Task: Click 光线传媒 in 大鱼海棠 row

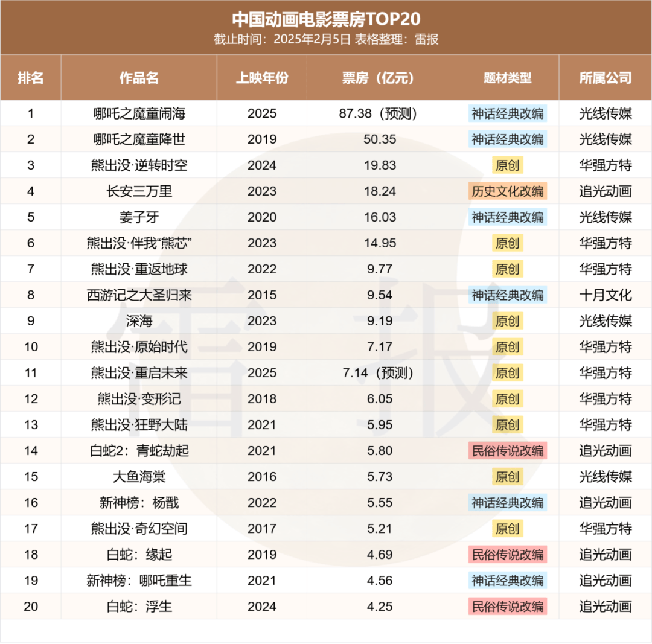Action: point(606,476)
